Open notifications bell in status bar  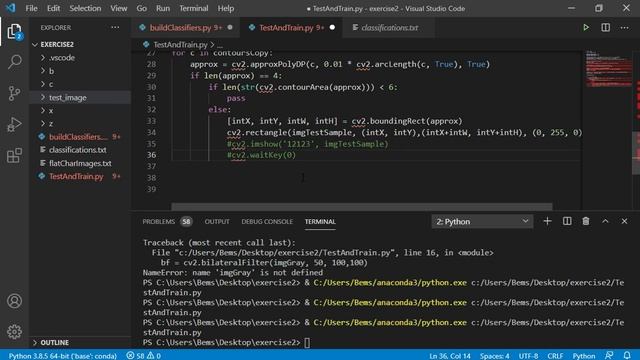[x=627, y=355]
